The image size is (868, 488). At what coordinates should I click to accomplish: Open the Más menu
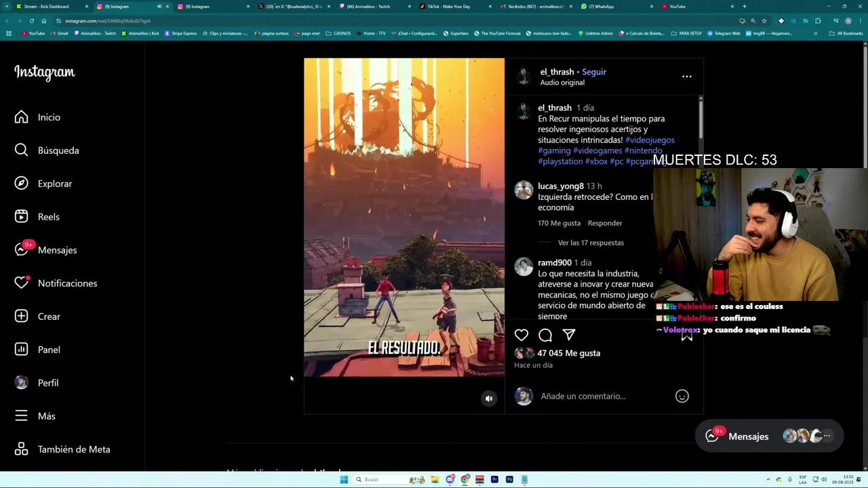click(35, 416)
